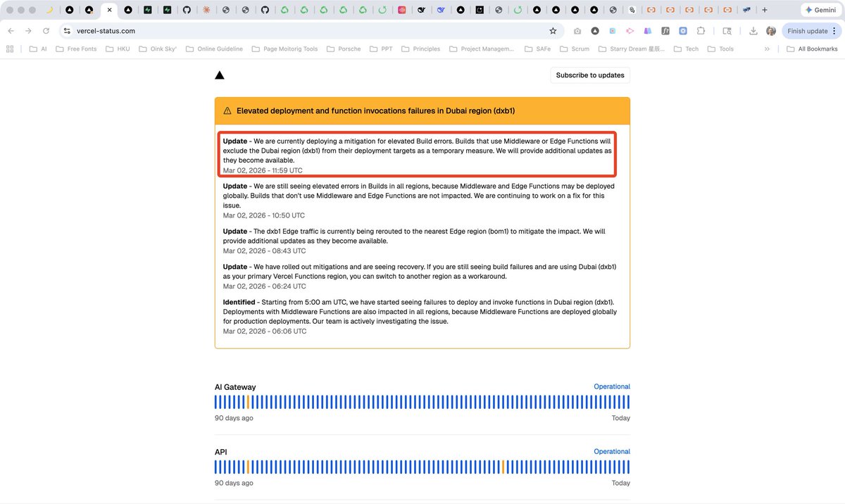Viewport: 845px width, 504px height.
Task: Bookmark this page with the star icon
Action: pos(553,31)
